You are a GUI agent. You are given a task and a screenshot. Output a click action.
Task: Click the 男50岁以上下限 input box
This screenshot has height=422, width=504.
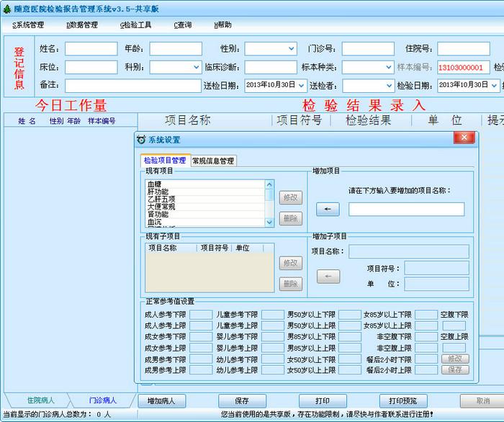(x=350, y=314)
